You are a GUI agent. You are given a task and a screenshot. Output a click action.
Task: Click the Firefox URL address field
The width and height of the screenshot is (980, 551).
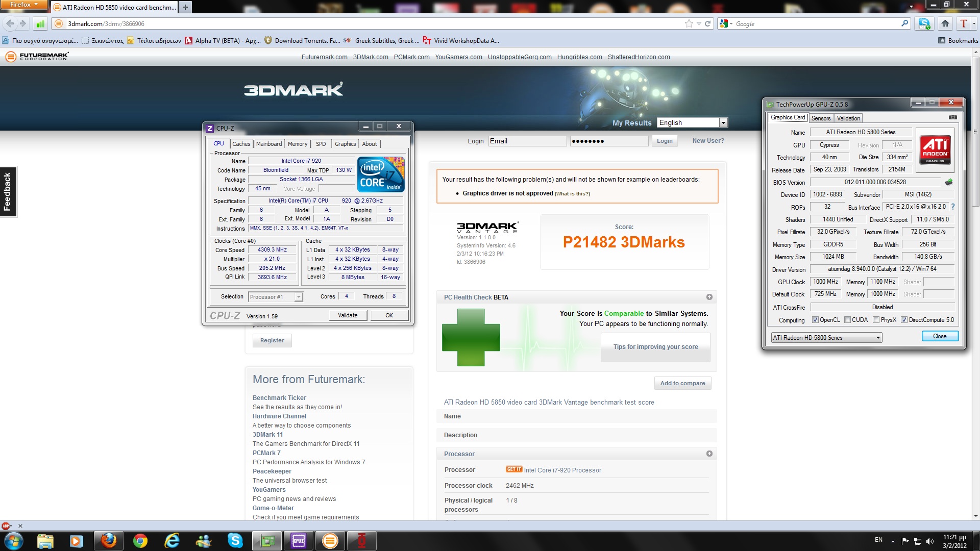coord(375,23)
